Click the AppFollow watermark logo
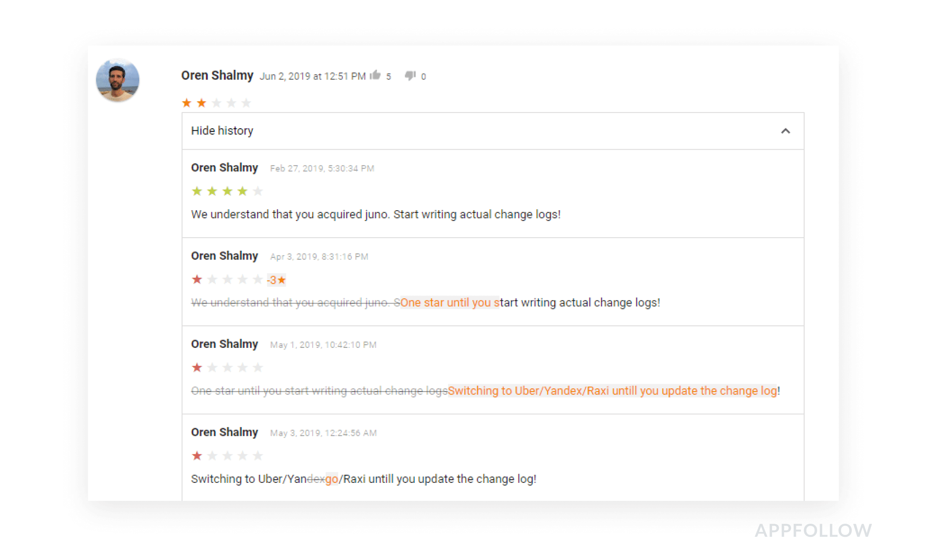This screenshot has width=926, height=560. pos(813,531)
